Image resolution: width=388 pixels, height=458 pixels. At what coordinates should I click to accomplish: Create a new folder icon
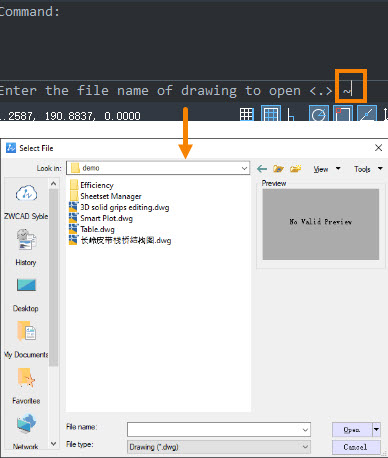pos(295,169)
